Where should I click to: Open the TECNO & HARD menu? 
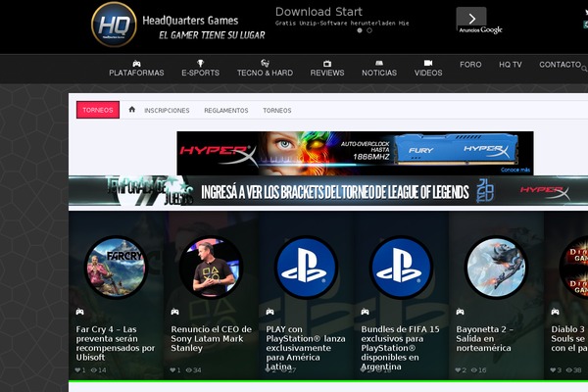tap(265, 73)
